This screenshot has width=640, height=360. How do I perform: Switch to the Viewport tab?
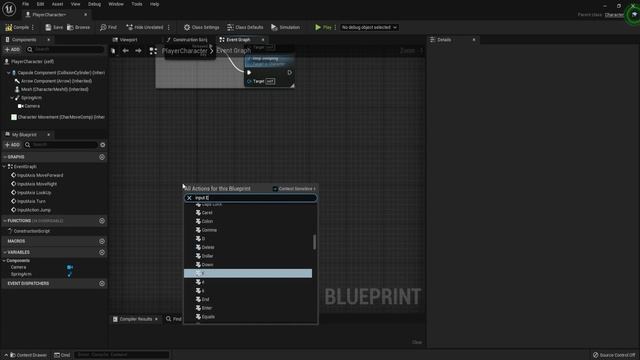[x=125, y=40]
